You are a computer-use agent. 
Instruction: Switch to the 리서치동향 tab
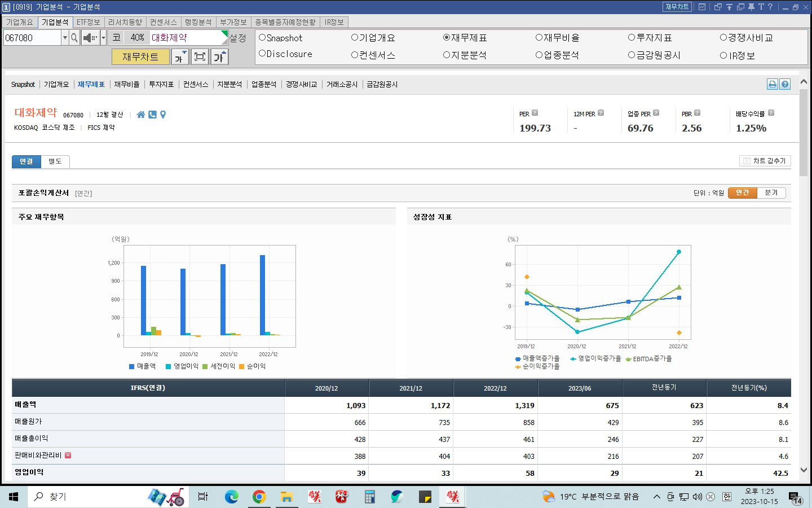point(125,22)
